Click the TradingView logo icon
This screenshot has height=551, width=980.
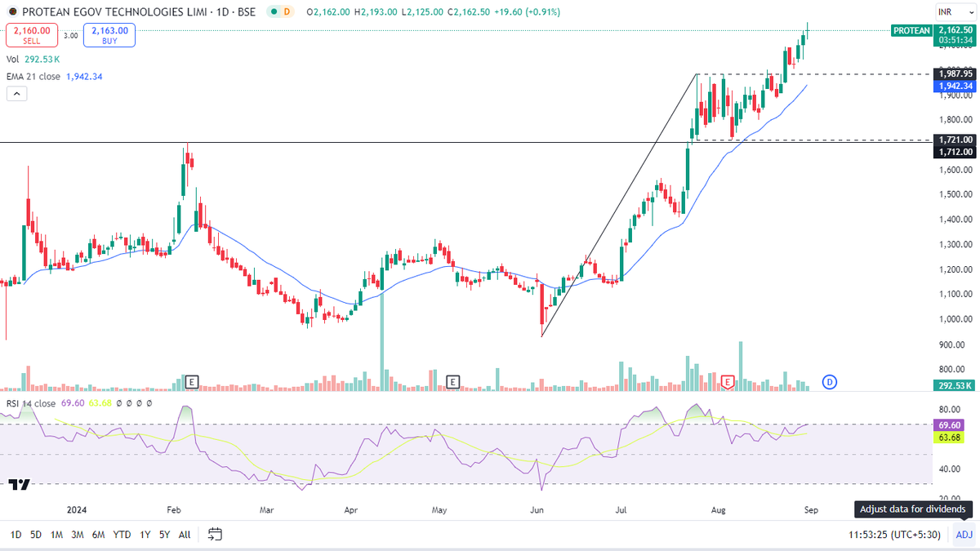pyautogui.click(x=20, y=484)
